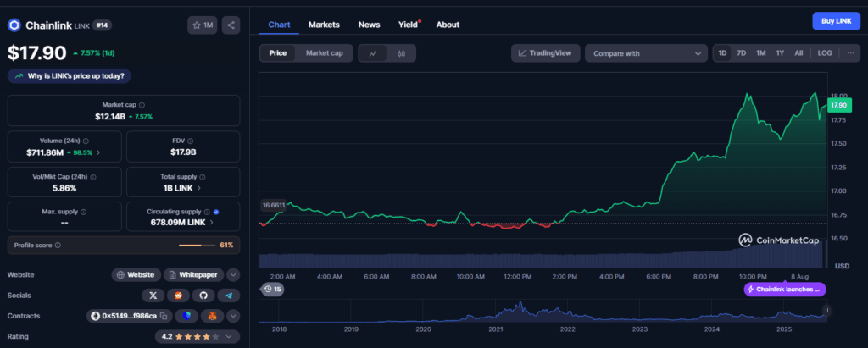Open the Compare with dropdown

point(646,53)
